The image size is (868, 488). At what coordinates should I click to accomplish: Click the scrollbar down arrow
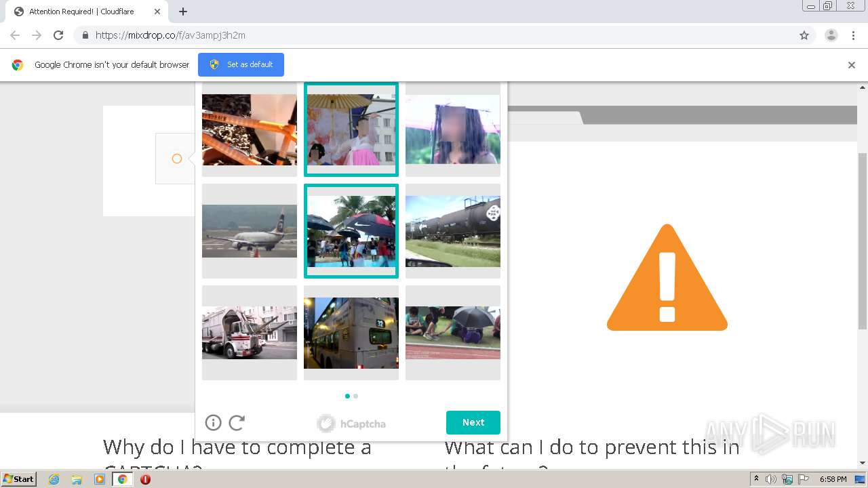(x=863, y=463)
